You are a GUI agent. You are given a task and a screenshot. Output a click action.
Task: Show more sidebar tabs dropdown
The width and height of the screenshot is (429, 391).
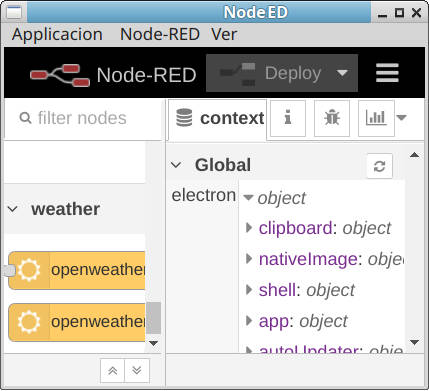402,118
